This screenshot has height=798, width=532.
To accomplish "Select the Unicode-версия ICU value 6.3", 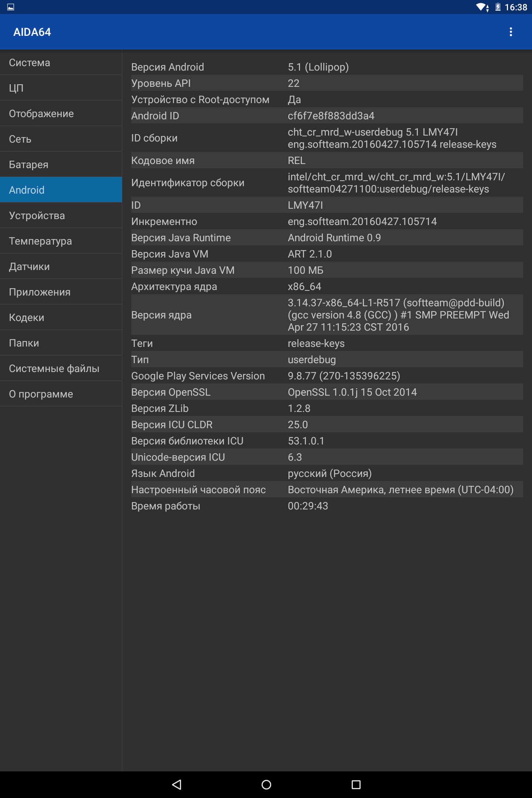I will point(294,457).
